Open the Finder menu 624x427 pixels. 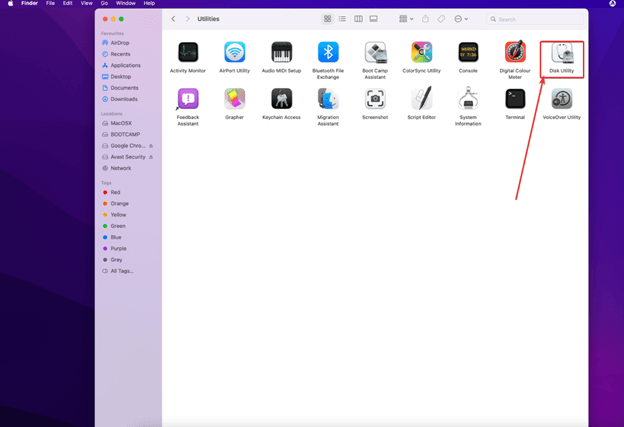[29, 3]
